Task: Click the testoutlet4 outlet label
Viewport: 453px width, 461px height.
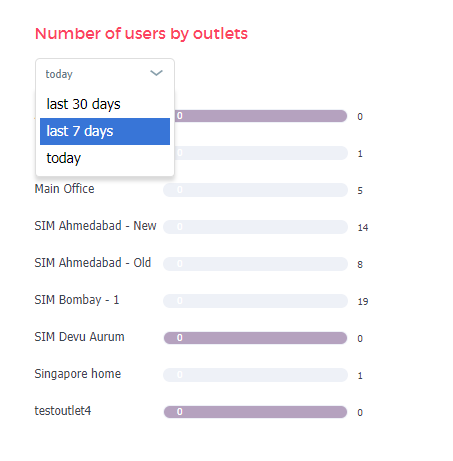Action: (63, 411)
